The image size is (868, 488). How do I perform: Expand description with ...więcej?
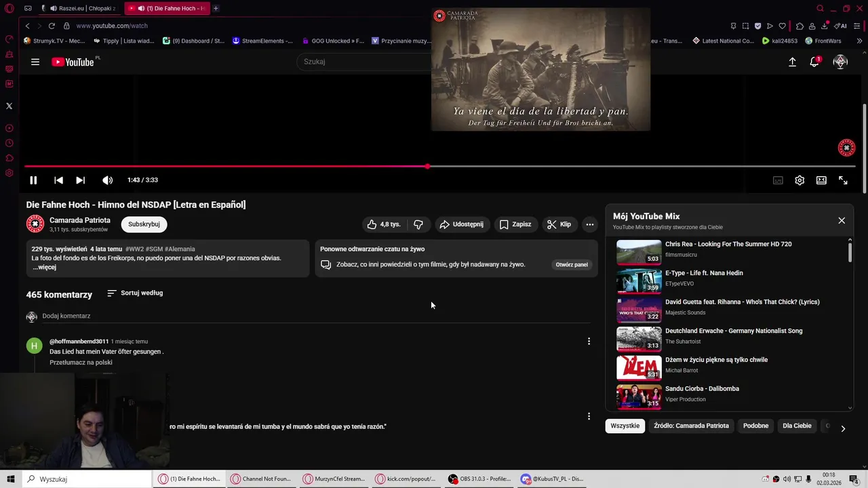[45, 267]
